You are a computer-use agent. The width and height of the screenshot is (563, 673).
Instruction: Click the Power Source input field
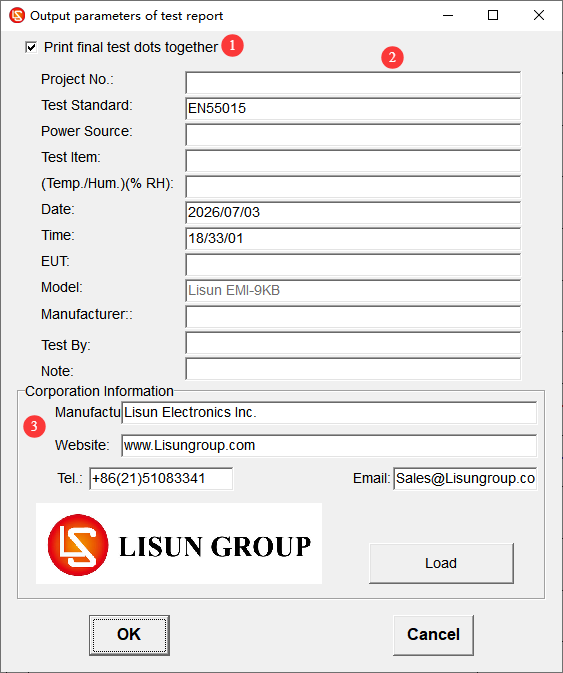pos(353,135)
